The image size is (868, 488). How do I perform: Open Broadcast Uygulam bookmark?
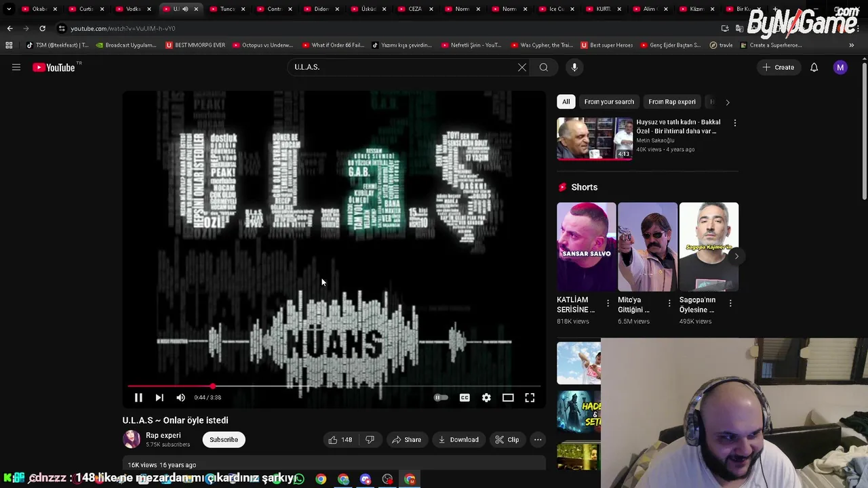(126, 45)
